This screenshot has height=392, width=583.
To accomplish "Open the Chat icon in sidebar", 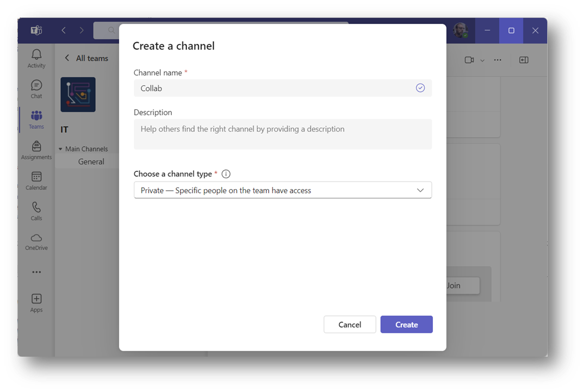I will pos(36,85).
